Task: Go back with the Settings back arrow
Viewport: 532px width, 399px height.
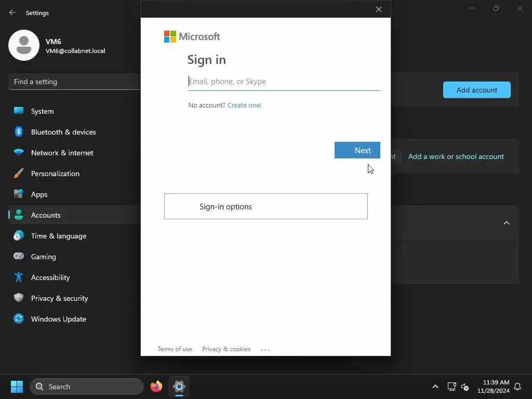Action: pyautogui.click(x=12, y=12)
